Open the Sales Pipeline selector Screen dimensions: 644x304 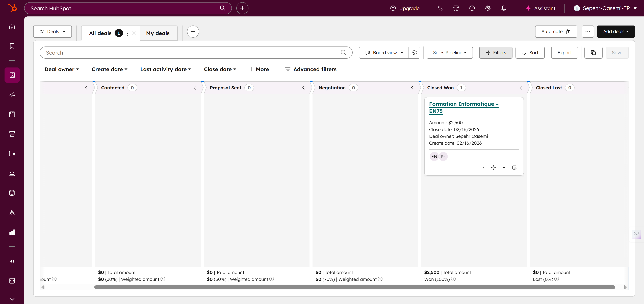449,53
